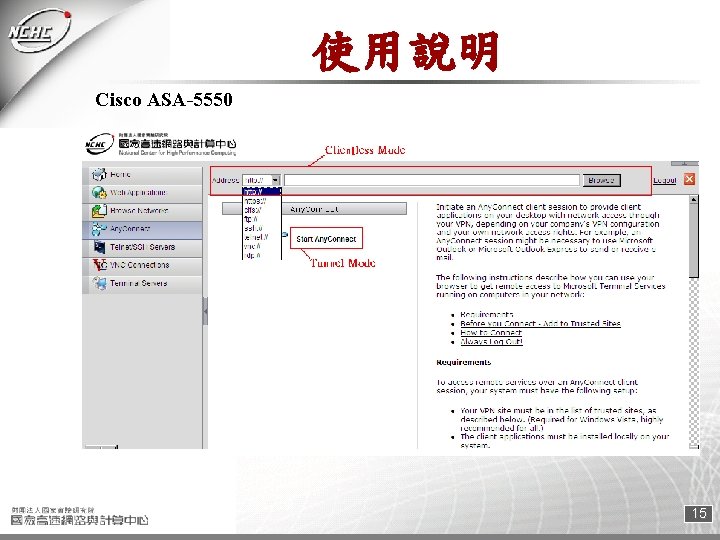Choose cifs:// in the protocol list
Image resolution: width=720 pixels, height=540 pixels.
(262, 210)
